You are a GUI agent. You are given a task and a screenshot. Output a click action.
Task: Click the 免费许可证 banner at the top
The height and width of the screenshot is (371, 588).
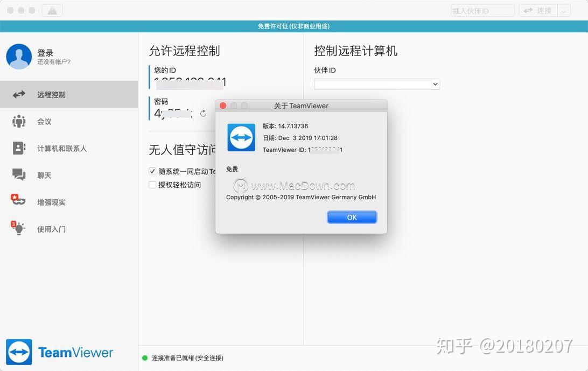point(294,26)
